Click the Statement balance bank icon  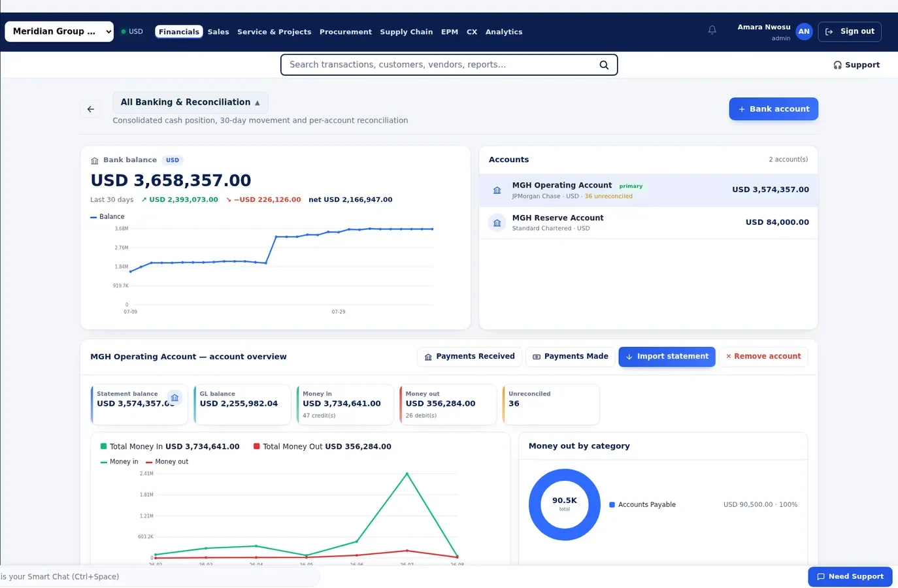175,397
